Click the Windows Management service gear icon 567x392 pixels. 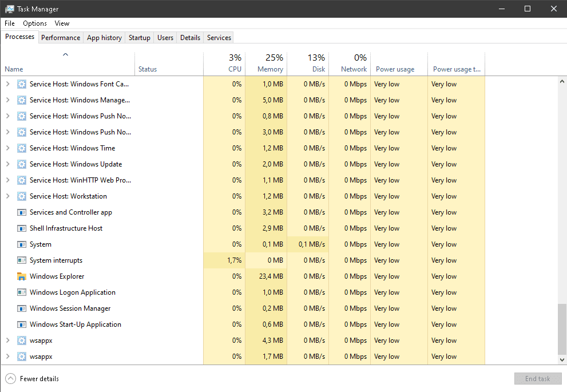point(22,100)
